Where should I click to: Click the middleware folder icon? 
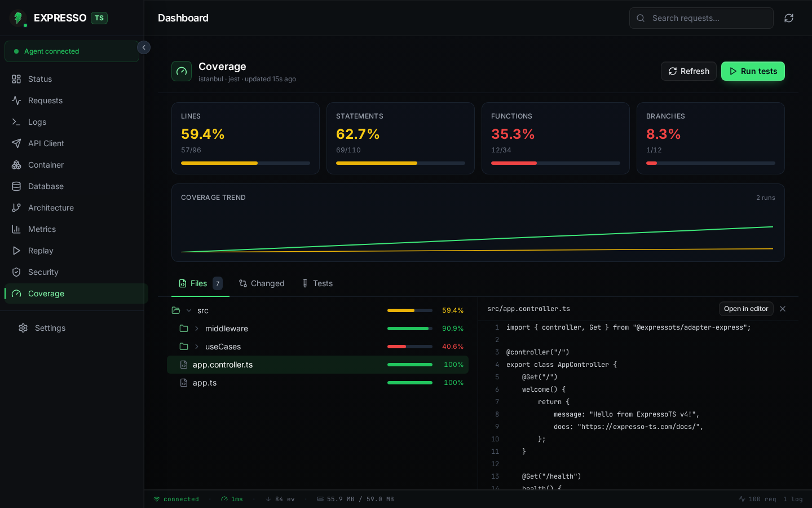(x=184, y=329)
